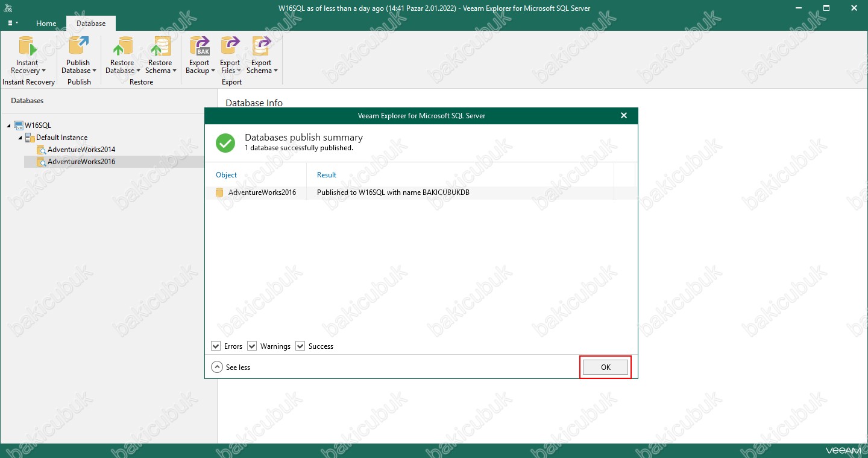The image size is (868, 458).
Task: Click the green success checkmark icon
Action: click(x=226, y=142)
